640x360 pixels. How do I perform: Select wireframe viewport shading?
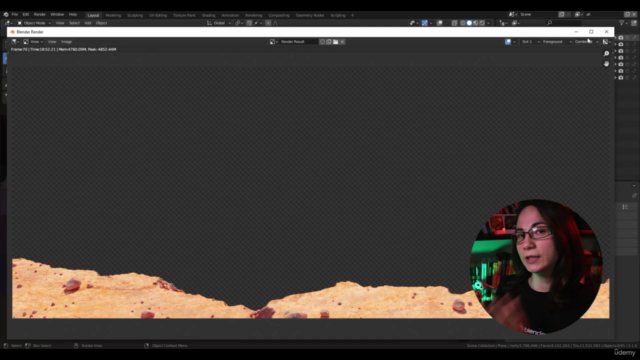[x=462, y=23]
